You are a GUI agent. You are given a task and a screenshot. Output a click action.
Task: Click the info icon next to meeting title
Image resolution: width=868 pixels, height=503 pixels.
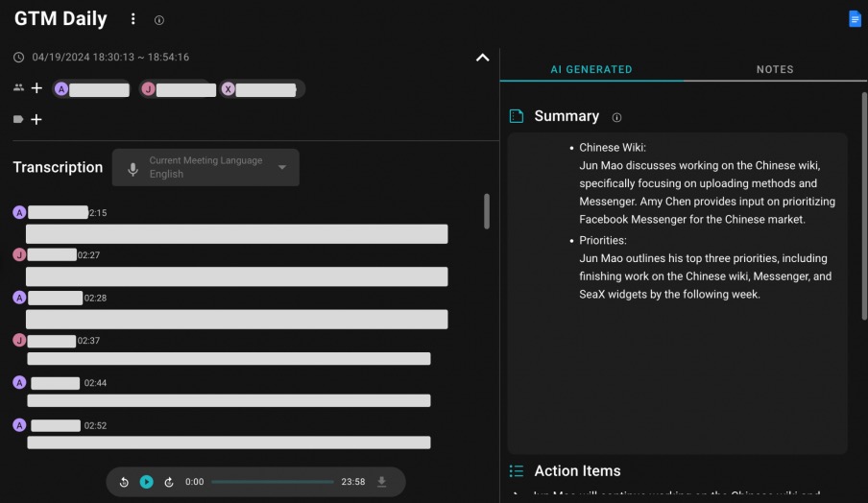159,20
